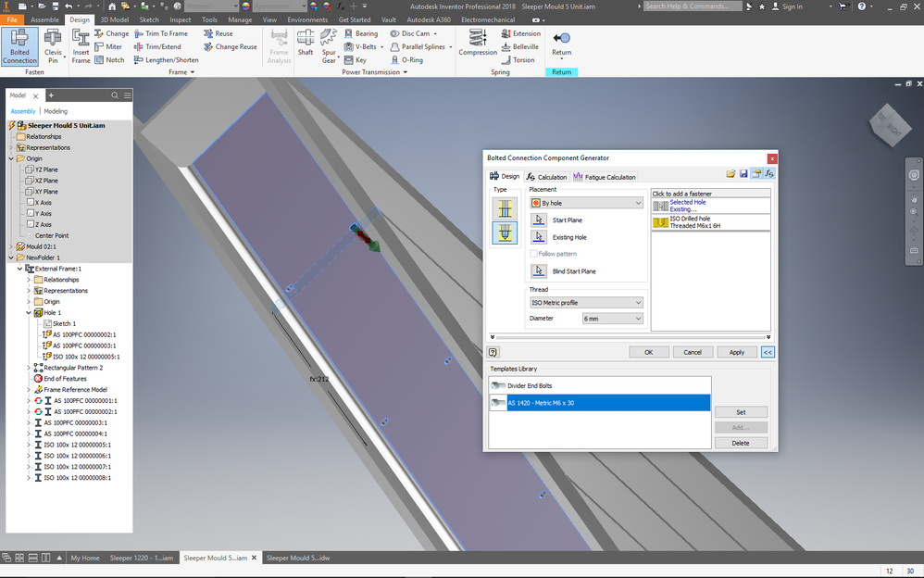Click OK in Bolted Connection dialog
The height and width of the screenshot is (578, 924).
(649, 352)
